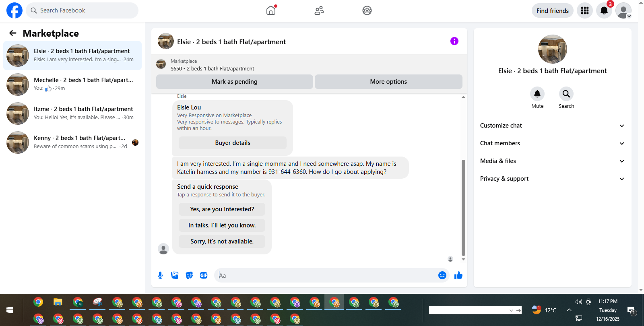Search in conversation using magnifier icon
The width and height of the screenshot is (644, 326).
(566, 94)
